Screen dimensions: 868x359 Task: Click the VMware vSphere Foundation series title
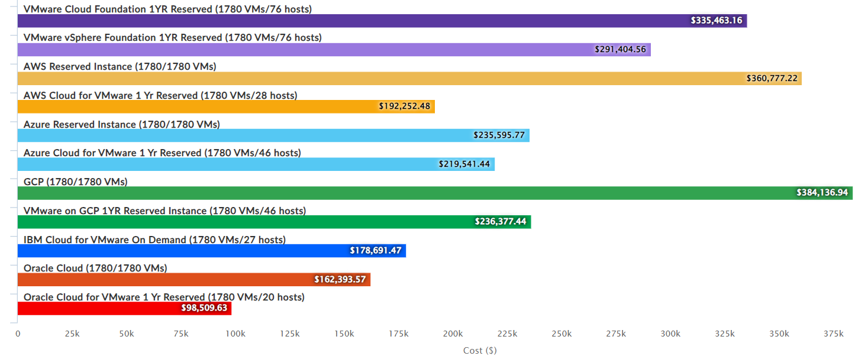click(172, 38)
